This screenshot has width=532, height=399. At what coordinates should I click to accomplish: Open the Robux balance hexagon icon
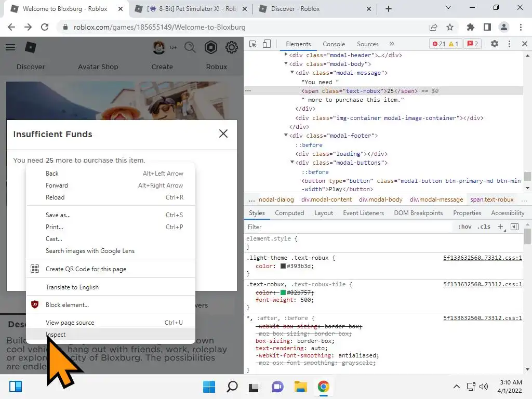click(211, 47)
